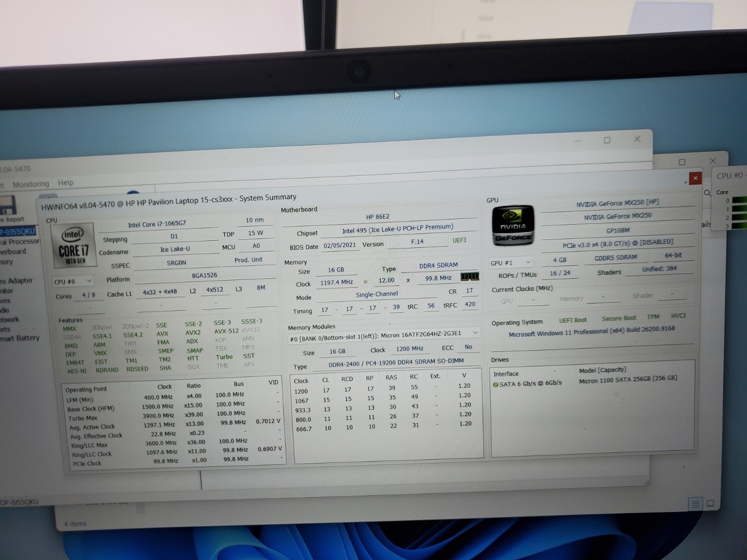Click the HVCI indicator
747x560 pixels.
[678, 316]
